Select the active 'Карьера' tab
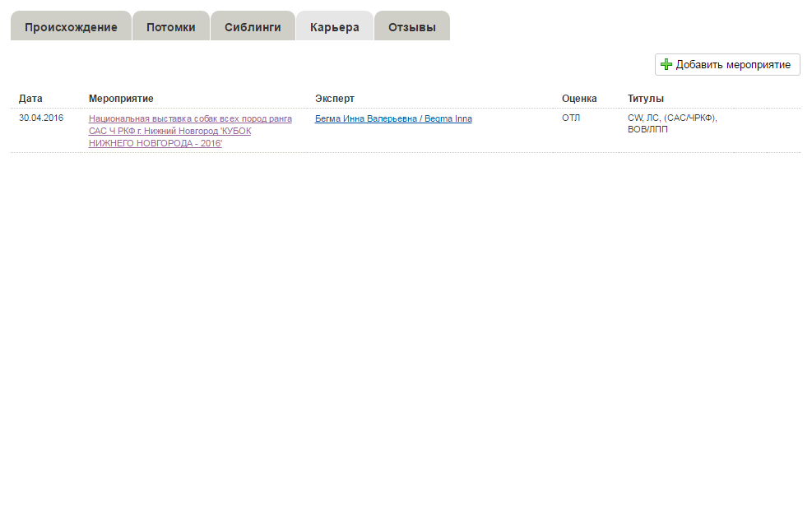 coord(334,27)
